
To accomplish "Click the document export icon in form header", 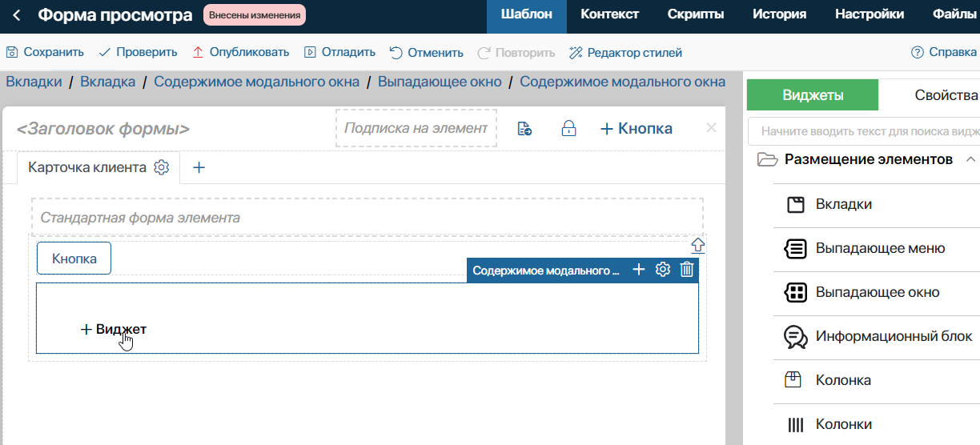I will point(525,129).
